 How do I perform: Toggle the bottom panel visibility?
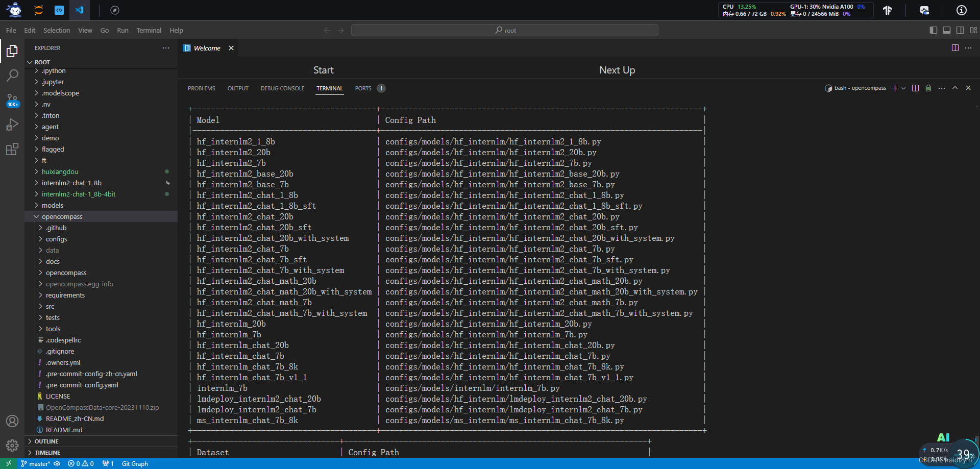click(947, 30)
